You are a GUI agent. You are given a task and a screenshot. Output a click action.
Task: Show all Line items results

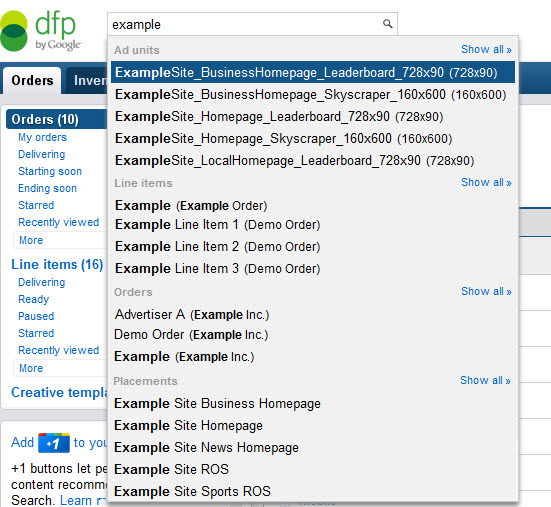[486, 183]
